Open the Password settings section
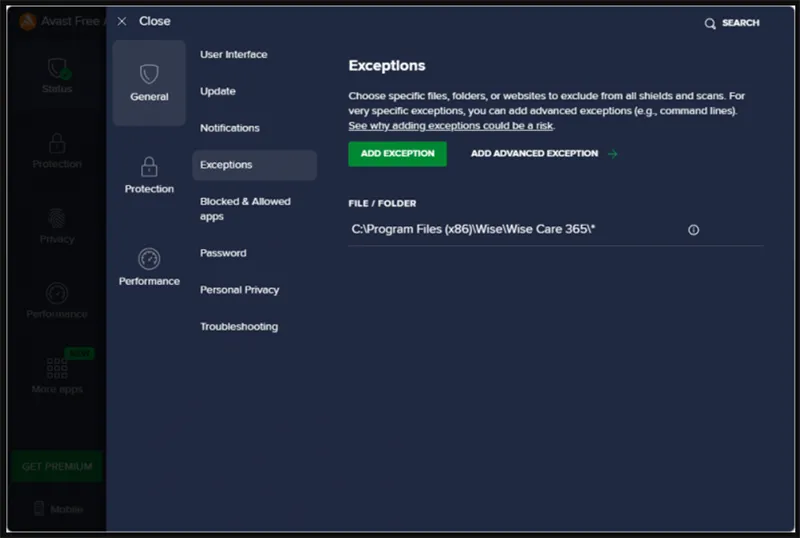 [222, 253]
